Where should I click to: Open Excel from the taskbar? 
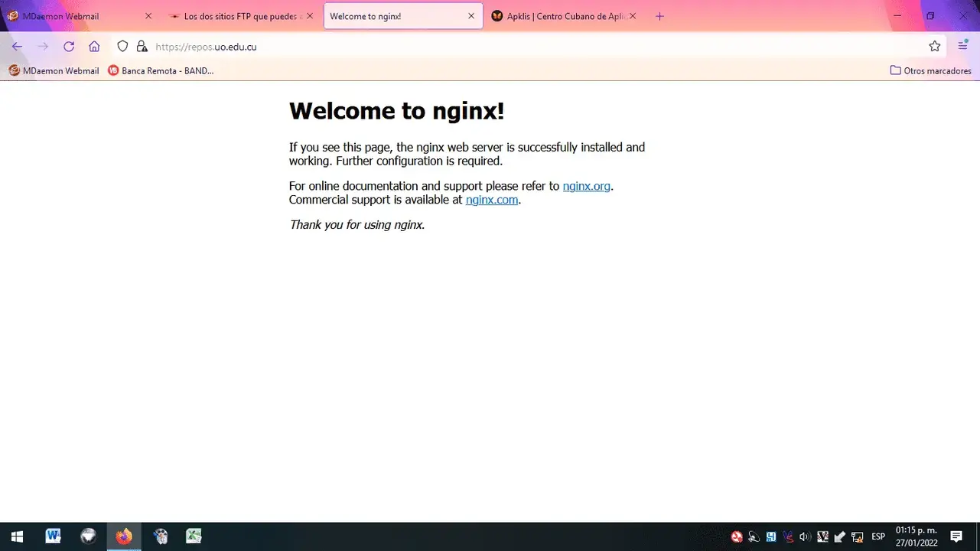click(x=194, y=536)
